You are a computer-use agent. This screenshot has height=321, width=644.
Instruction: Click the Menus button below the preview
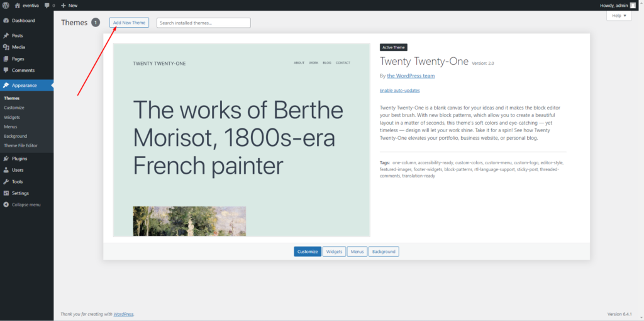click(x=357, y=252)
